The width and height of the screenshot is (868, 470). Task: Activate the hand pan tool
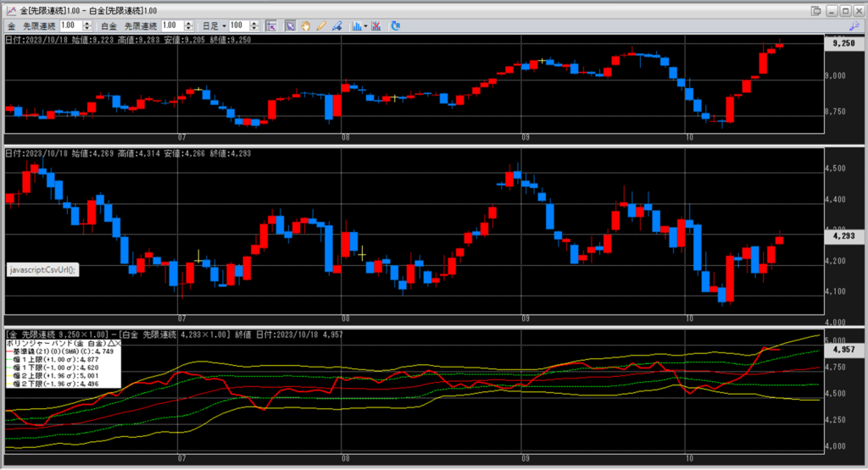pos(305,25)
